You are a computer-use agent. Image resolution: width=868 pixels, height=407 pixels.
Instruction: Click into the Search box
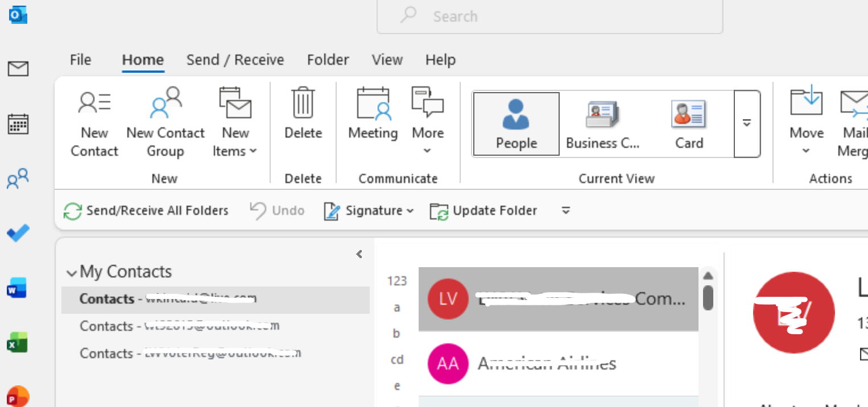pos(550,16)
